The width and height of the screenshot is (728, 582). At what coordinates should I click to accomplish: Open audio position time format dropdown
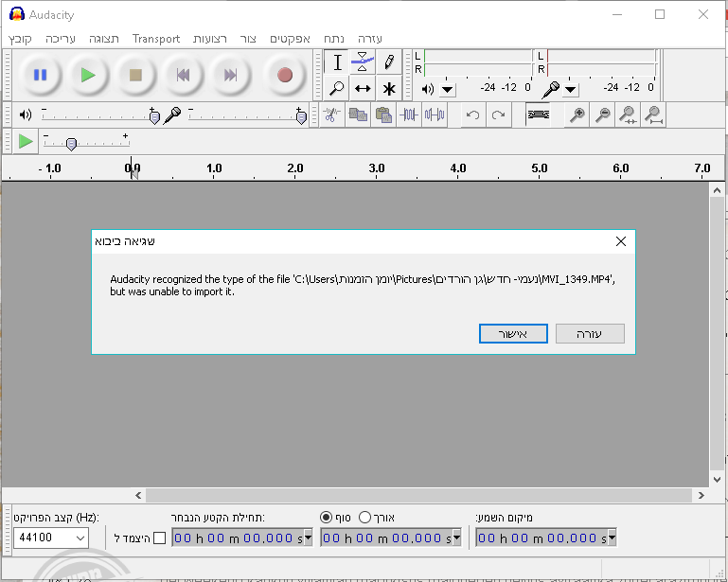pos(612,538)
